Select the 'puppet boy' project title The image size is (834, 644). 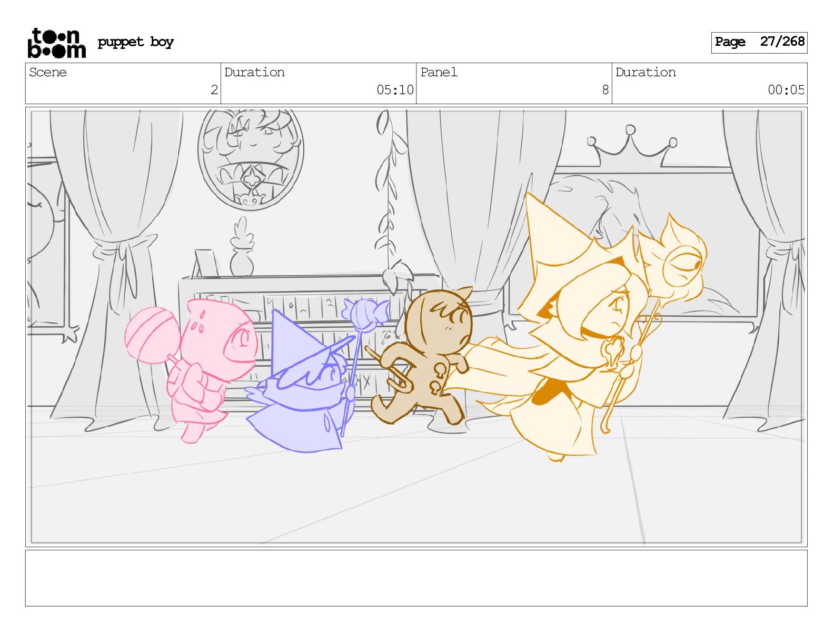(135, 42)
